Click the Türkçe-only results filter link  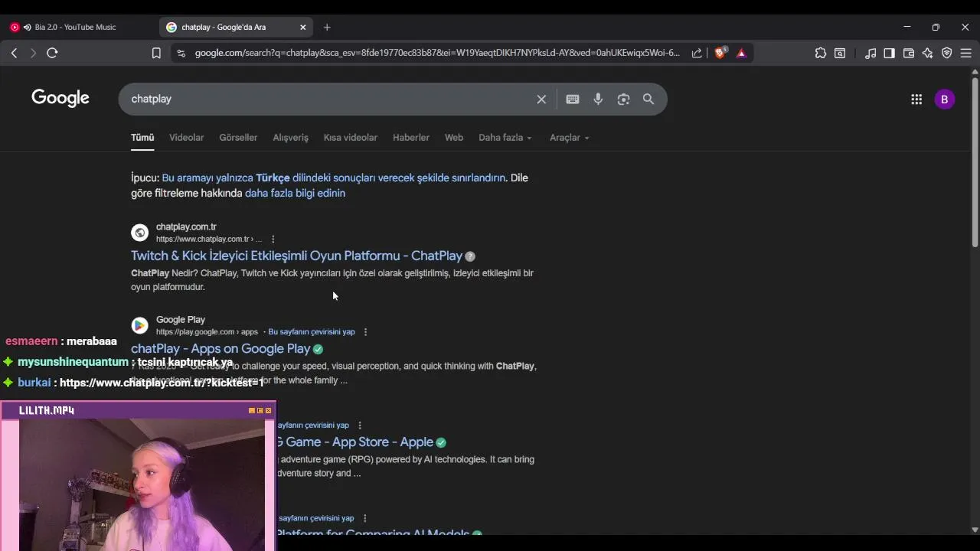pyautogui.click(x=334, y=178)
